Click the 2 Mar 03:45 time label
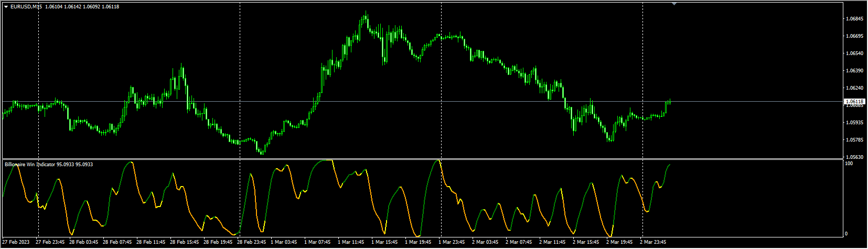 coord(486,242)
